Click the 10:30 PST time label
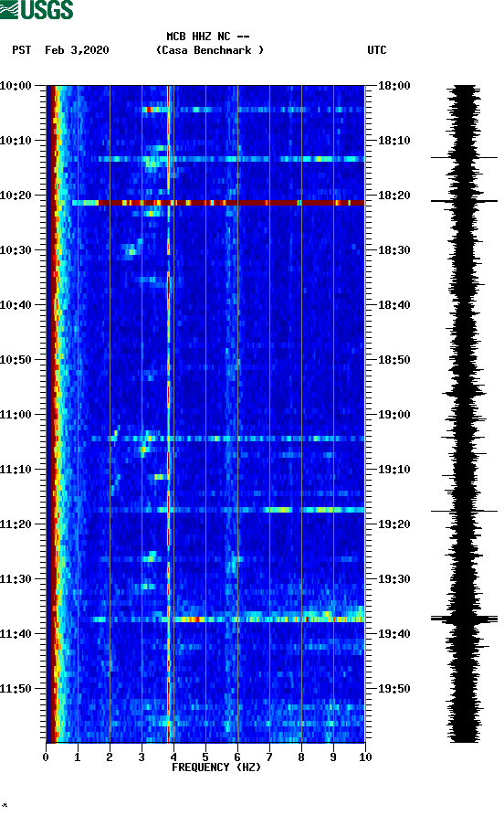This screenshot has width=504, height=815. pos(16,250)
